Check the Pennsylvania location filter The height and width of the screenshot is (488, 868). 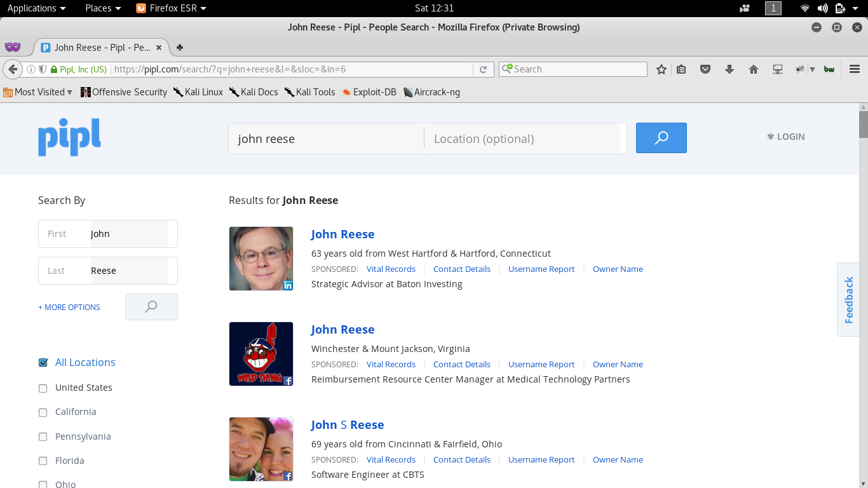43,437
